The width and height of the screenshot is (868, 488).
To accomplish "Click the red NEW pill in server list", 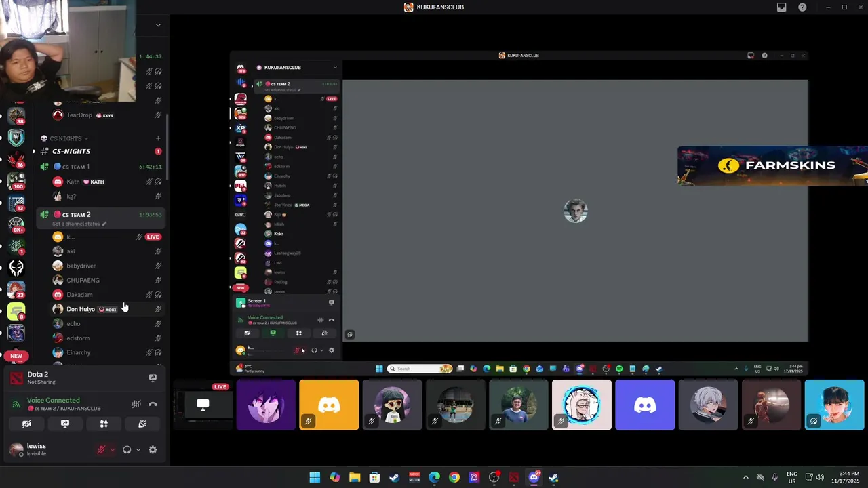I will pos(16,356).
